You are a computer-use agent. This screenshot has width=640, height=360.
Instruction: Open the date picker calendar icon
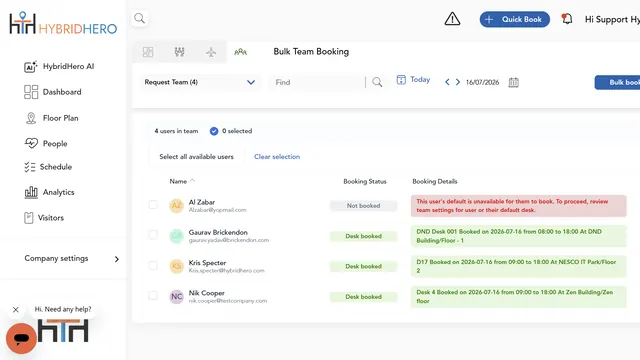513,82
